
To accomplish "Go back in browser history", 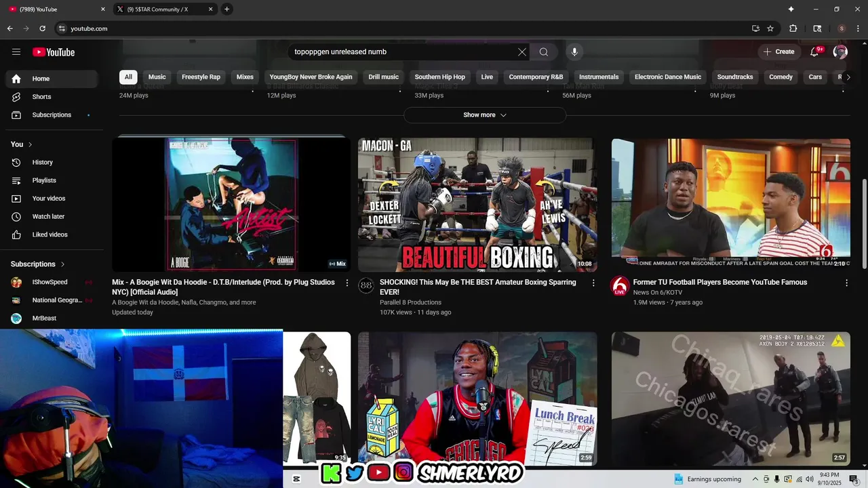I will [x=9, y=28].
